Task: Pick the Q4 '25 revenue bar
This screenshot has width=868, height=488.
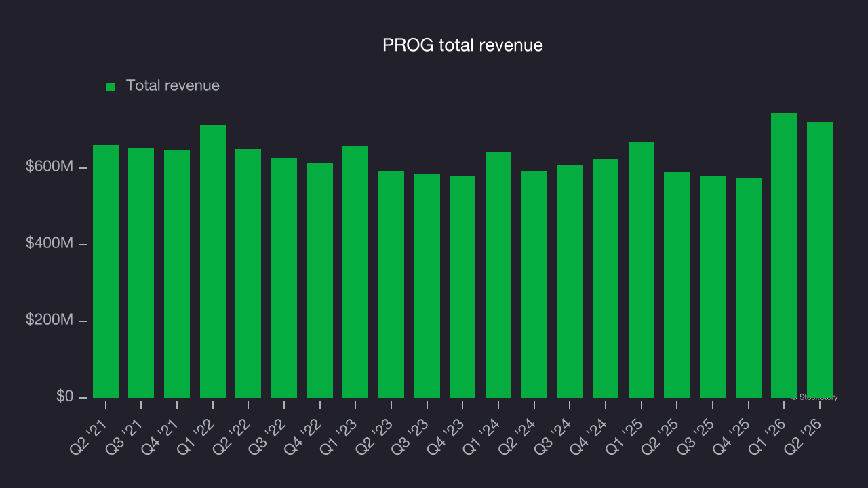Action: [x=749, y=287]
